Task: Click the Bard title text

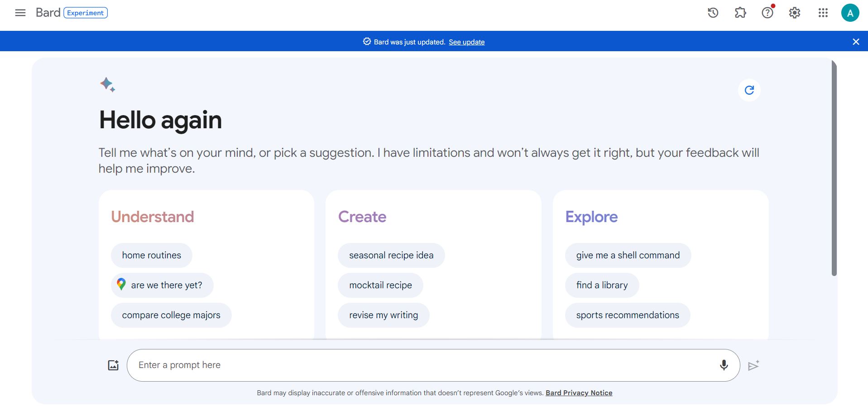Action: pyautogui.click(x=48, y=13)
